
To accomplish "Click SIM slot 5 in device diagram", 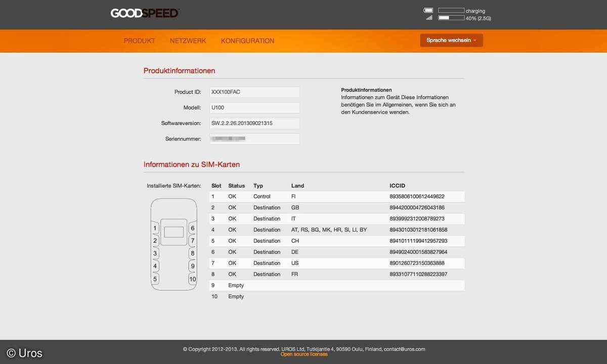I will click(x=155, y=279).
